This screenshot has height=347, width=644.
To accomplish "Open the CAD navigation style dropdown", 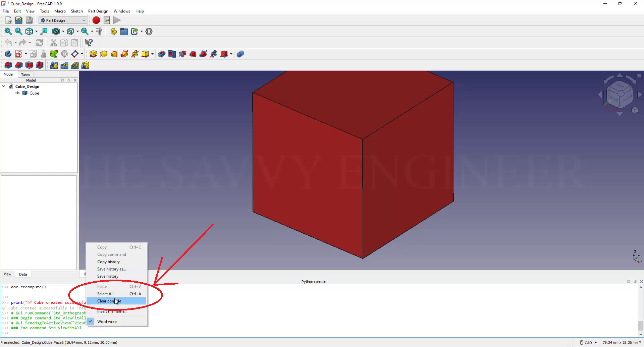I will point(589,342).
